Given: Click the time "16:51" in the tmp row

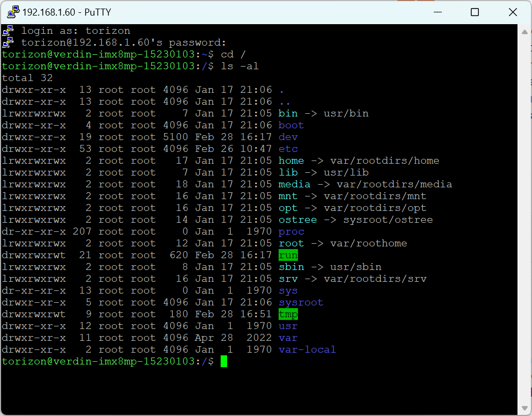Looking at the screenshot, I should tap(256, 314).
